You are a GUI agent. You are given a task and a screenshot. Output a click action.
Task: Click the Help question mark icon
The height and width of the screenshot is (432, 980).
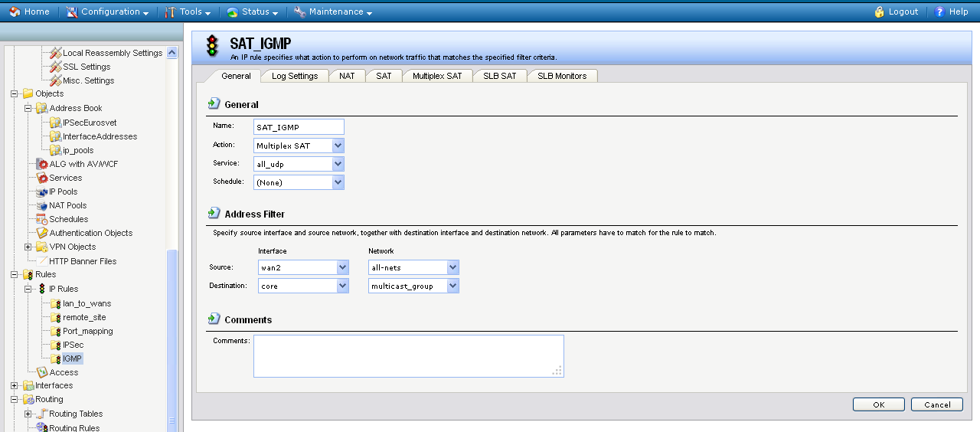[x=940, y=11]
